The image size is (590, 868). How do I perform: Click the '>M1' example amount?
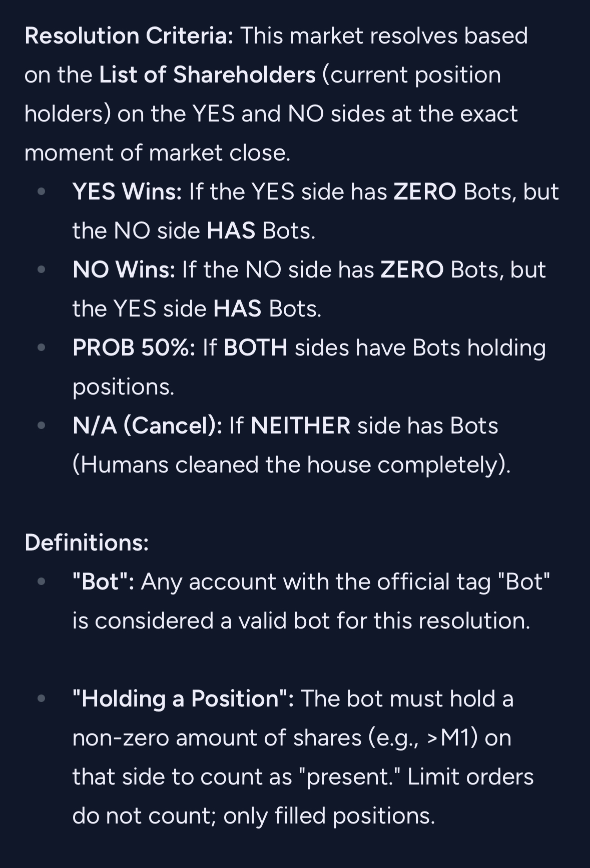pos(450,737)
